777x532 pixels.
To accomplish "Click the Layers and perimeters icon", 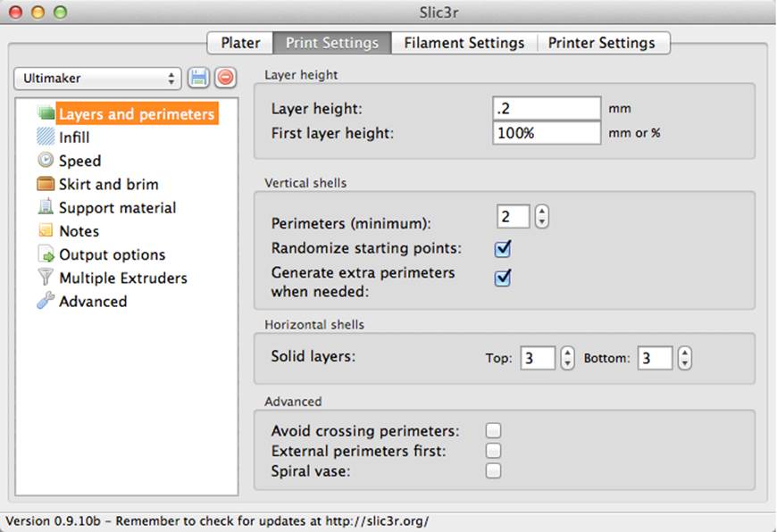I will tap(46, 113).
